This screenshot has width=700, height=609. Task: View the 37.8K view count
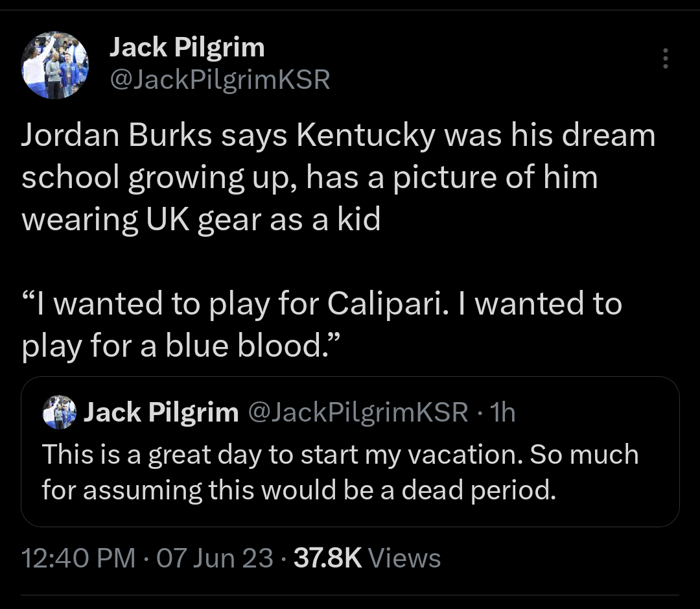[327, 558]
